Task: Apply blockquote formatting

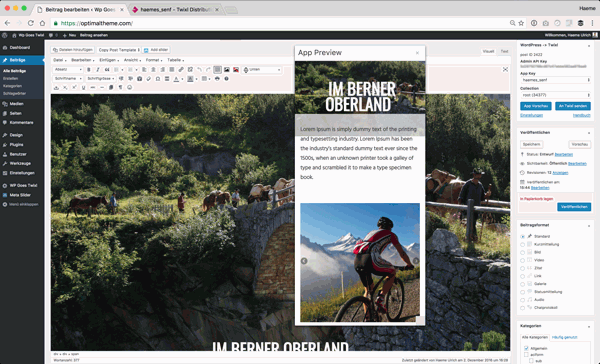Action: 107,70
